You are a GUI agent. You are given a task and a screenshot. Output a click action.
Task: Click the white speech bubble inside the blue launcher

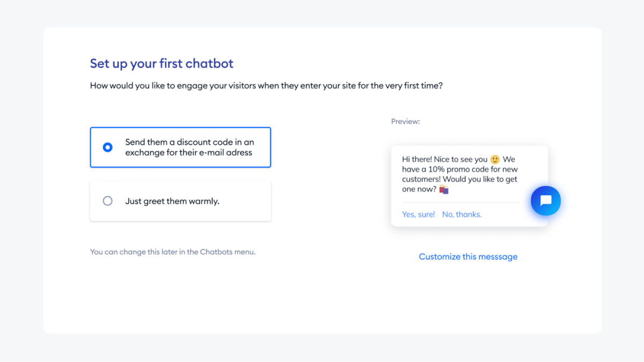(545, 201)
